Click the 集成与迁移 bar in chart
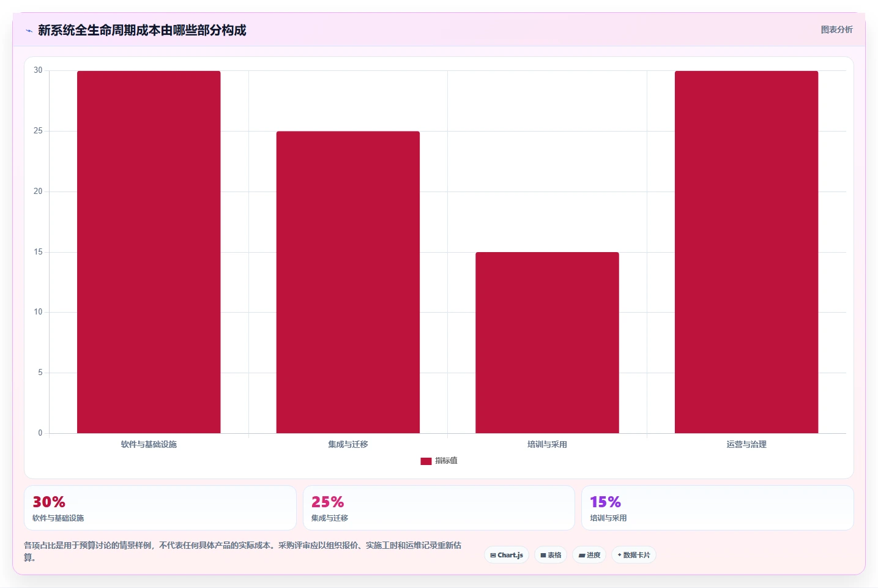This screenshot has width=878, height=588. pos(348,282)
